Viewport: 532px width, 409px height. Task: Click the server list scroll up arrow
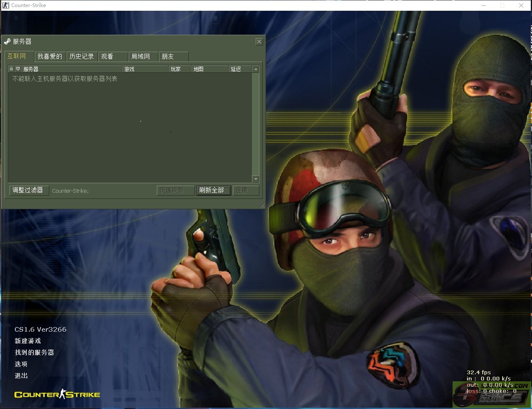256,69
